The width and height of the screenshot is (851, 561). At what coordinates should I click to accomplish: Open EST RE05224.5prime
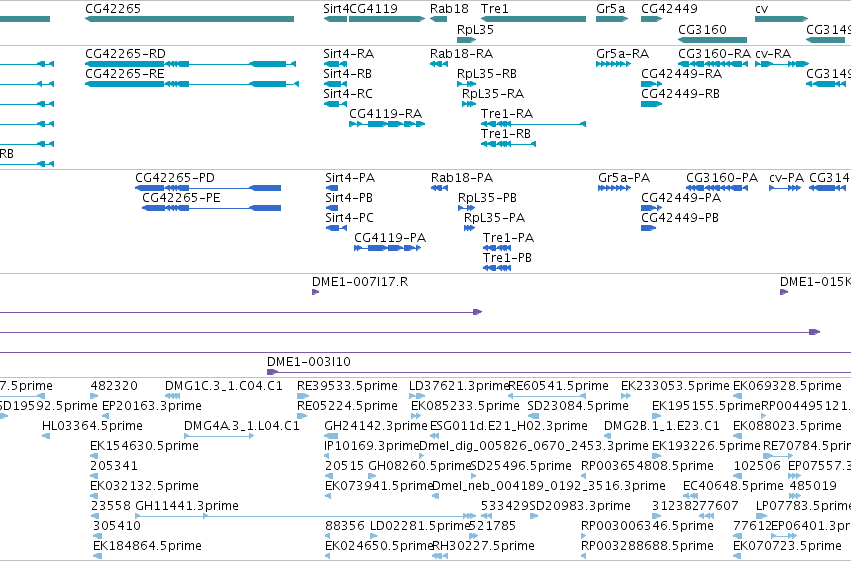(x=302, y=416)
